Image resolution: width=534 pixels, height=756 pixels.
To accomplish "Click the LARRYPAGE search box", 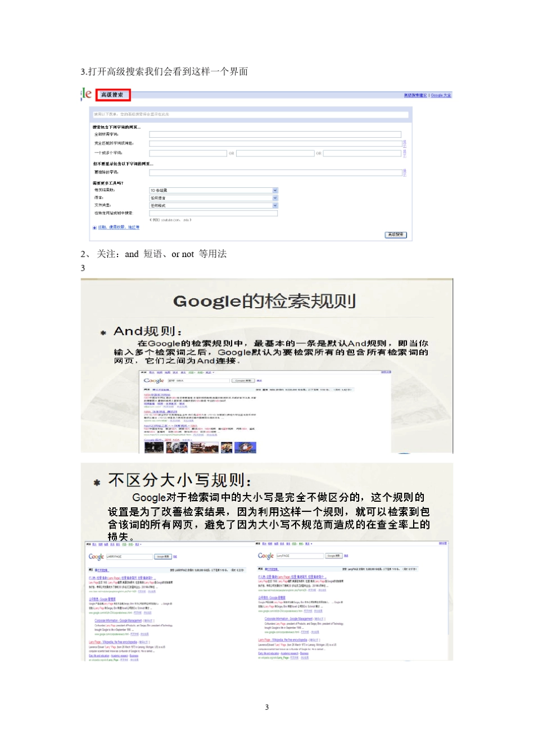I will point(129,557).
